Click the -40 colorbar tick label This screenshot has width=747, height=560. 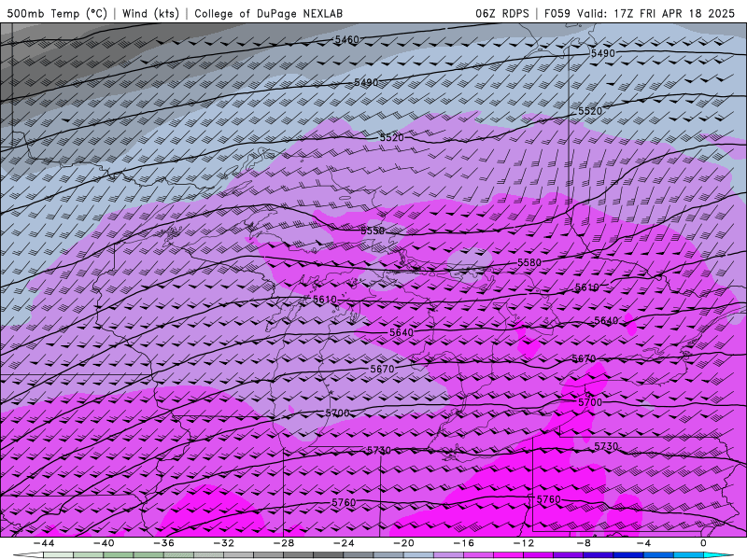point(104,543)
